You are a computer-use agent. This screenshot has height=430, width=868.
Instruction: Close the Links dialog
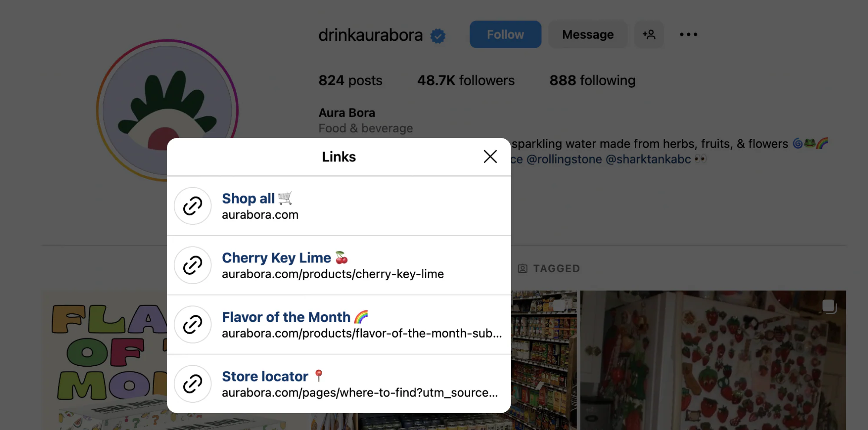pyautogui.click(x=490, y=157)
